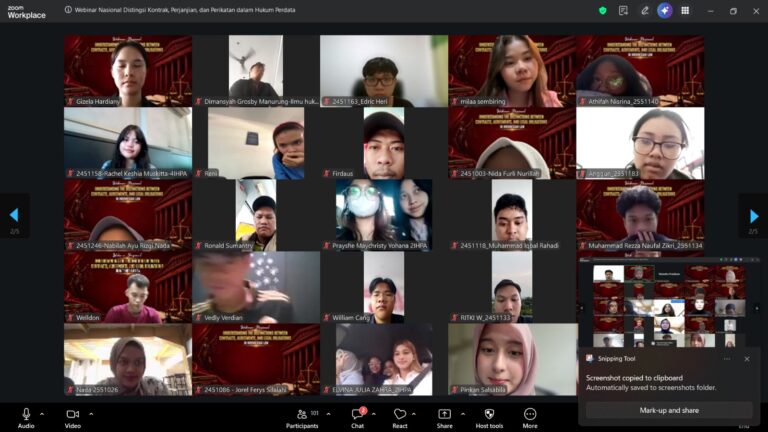Open the notes icon in title bar
The width and height of the screenshot is (768, 432).
click(623, 10)
